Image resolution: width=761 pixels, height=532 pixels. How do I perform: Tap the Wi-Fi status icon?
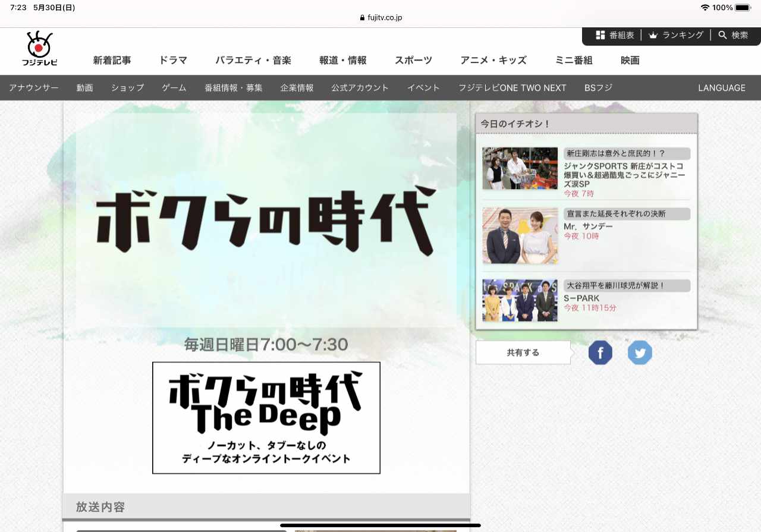pos(705,8)
